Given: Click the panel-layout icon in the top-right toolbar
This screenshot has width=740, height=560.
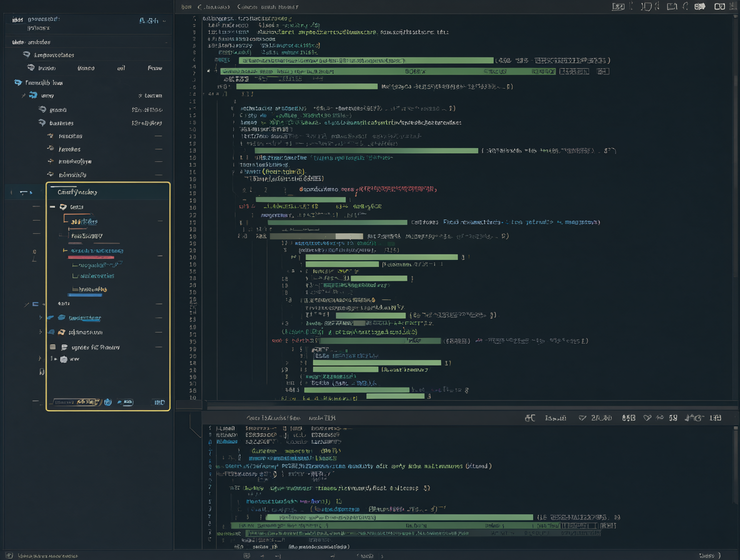Looking at the screenshot, I should (672, 6).
